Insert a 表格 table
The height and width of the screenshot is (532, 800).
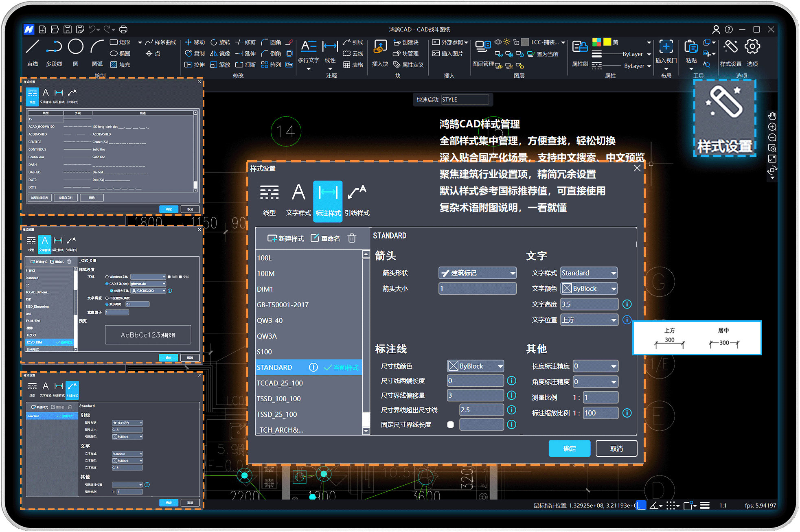(353, 65)
